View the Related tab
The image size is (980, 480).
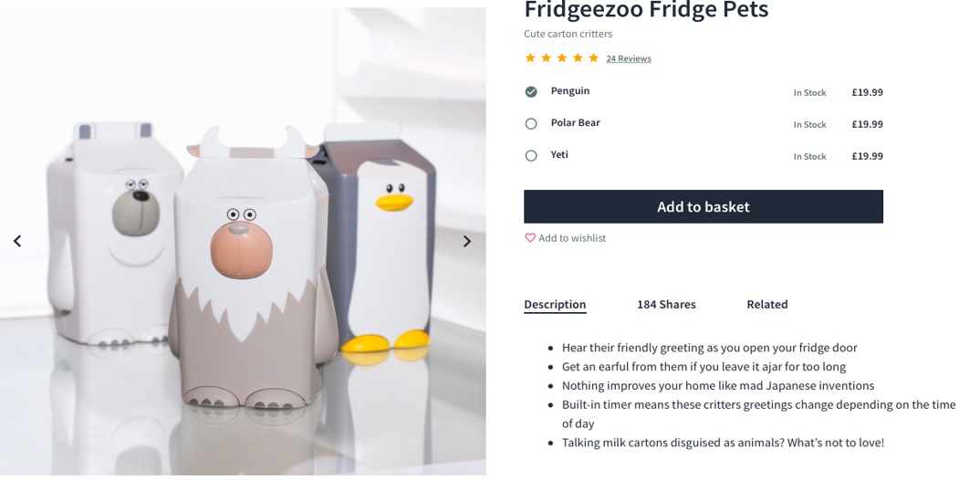click(766, 305)
